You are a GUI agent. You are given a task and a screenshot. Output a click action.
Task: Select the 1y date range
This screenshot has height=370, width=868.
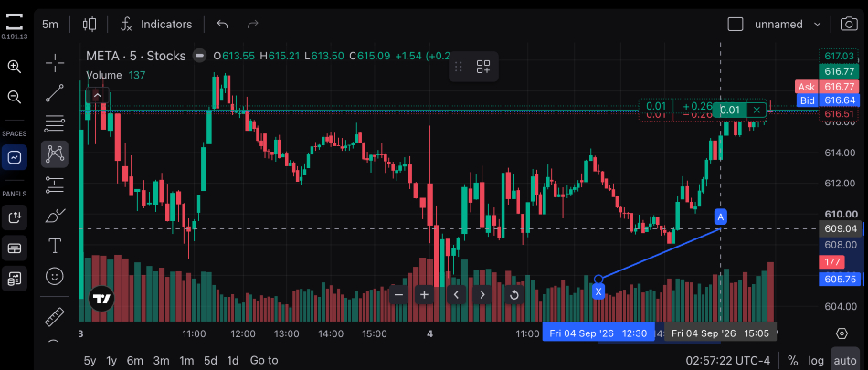(x=111, y=361)
